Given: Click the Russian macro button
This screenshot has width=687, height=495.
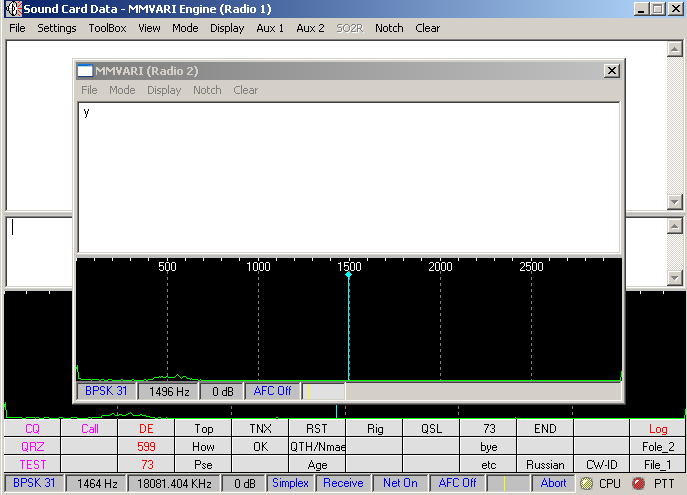Looking at the screenshot, I should coord(545,464).
